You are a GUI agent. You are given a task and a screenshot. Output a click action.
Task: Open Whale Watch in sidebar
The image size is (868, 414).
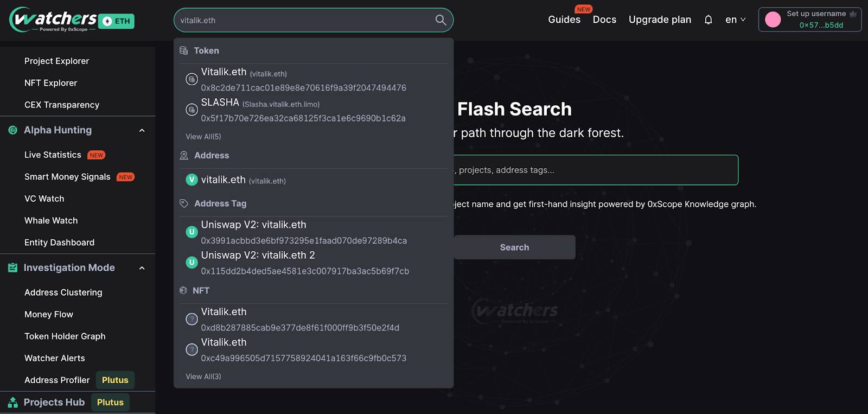tap(51, 221)
